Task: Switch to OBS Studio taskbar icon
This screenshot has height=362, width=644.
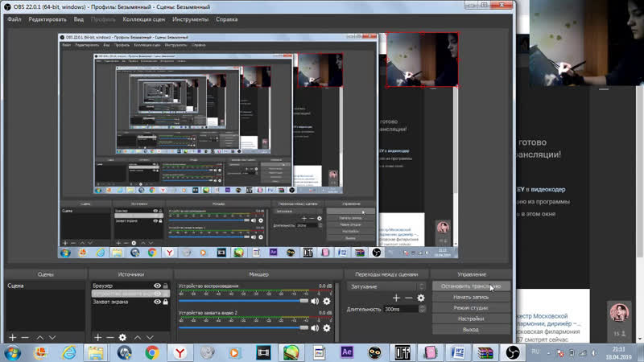Action: coord(513,352)
